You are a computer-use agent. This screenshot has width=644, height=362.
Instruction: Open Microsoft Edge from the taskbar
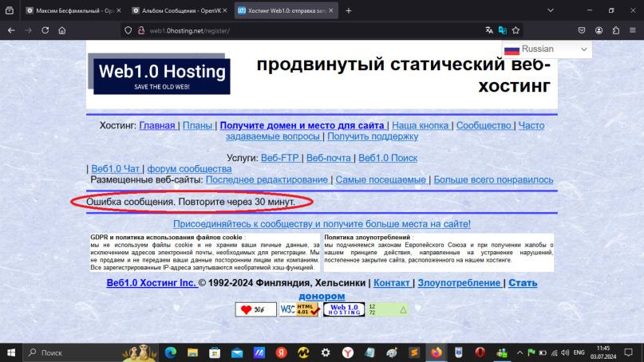point(170,352)
